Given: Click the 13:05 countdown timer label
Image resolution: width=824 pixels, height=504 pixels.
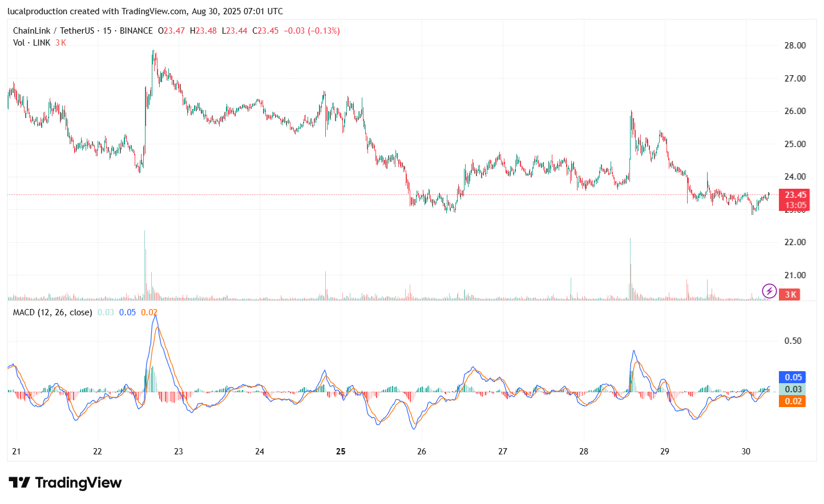Looking at the screenshot, I should 795,205.
